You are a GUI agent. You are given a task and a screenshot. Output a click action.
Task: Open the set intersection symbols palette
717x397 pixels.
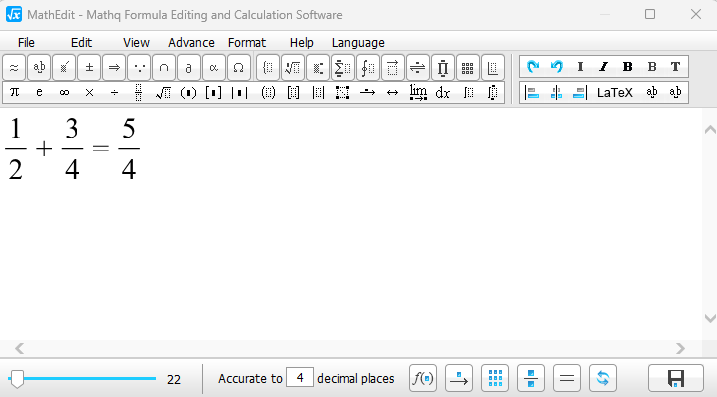(x=164, y=68)
